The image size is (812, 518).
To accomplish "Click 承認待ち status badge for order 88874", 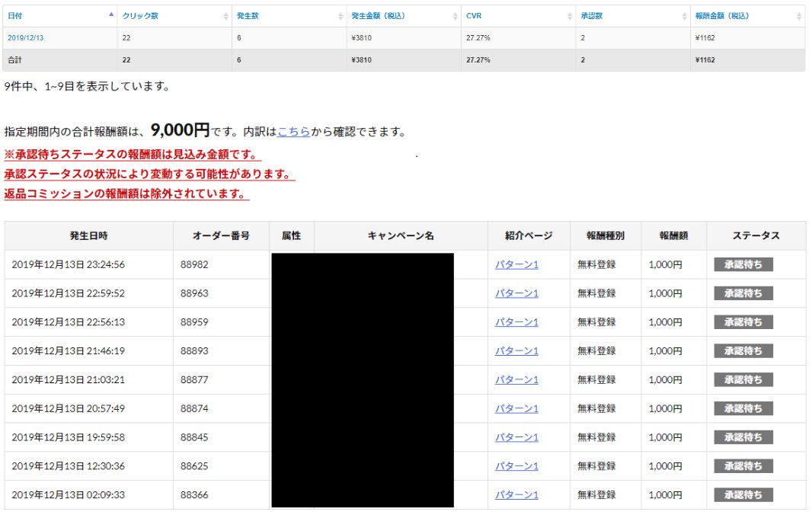I will pyautogui.click(x=743, y=408).
